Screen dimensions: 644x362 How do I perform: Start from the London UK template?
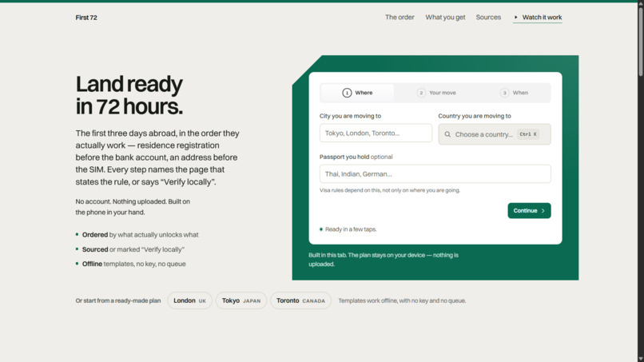pos(189,300)
